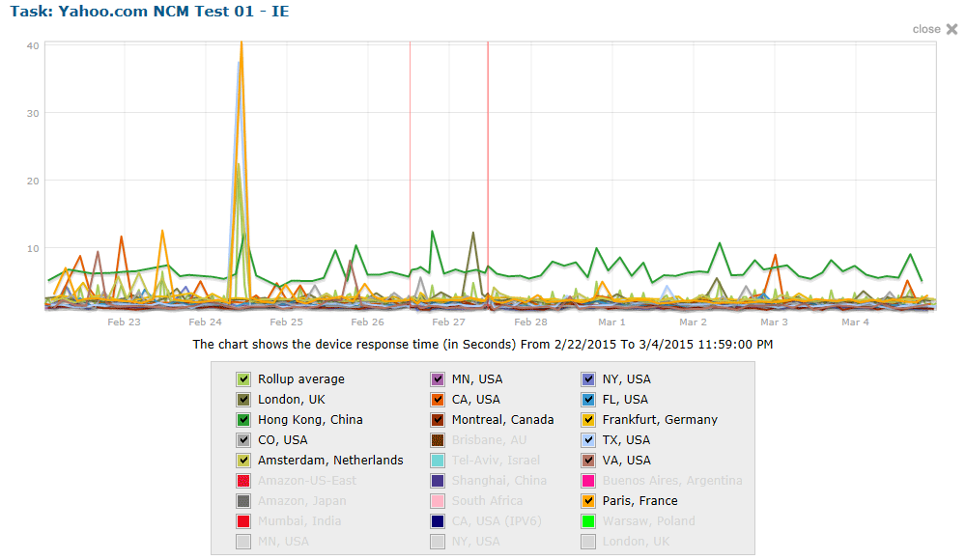Hide the FL, USA series

click(588, 399)
